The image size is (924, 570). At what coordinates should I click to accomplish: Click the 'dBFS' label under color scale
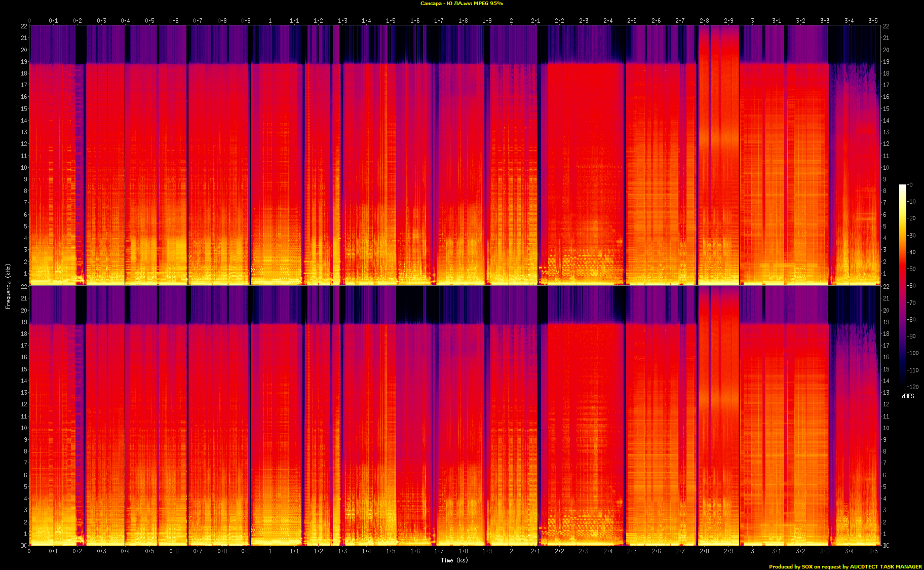(x=908, y=396)
